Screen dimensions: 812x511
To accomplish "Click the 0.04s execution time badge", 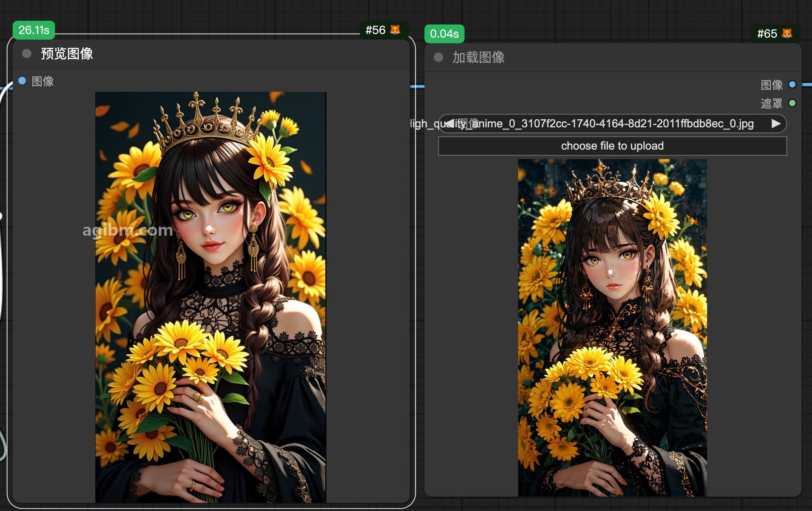I will [x=444, y=34].
